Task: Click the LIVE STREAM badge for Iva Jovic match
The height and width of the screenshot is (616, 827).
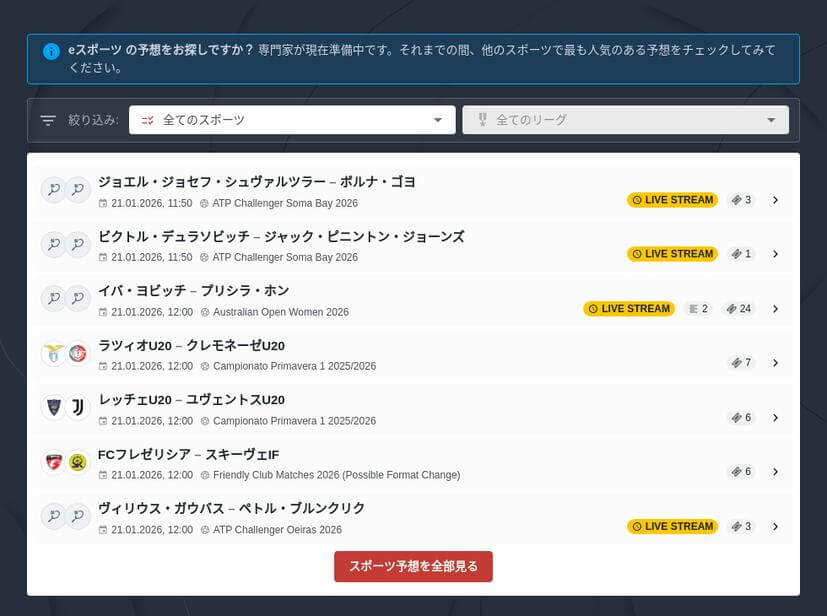Action: [628, 308]
